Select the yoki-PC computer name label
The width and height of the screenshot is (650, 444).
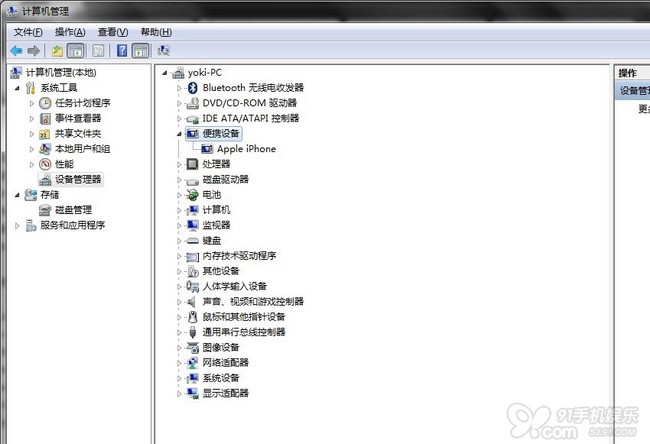tap(204, 73)
